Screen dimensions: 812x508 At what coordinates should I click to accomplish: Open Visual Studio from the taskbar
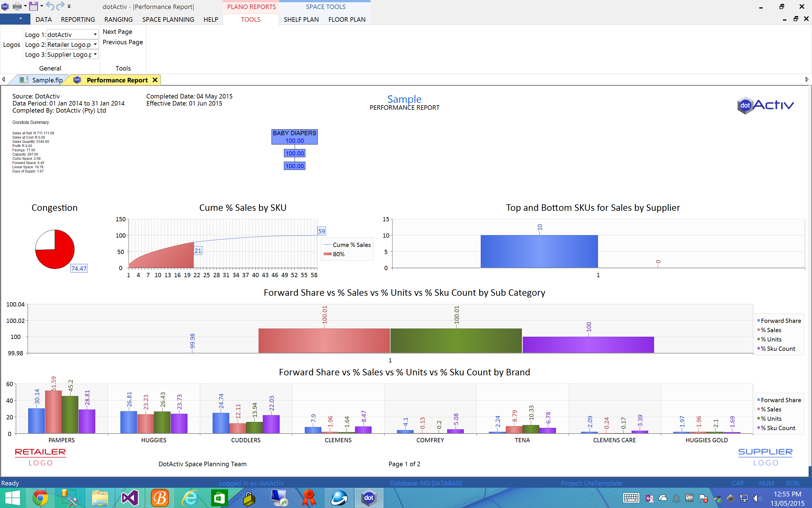tap(130, 498)
